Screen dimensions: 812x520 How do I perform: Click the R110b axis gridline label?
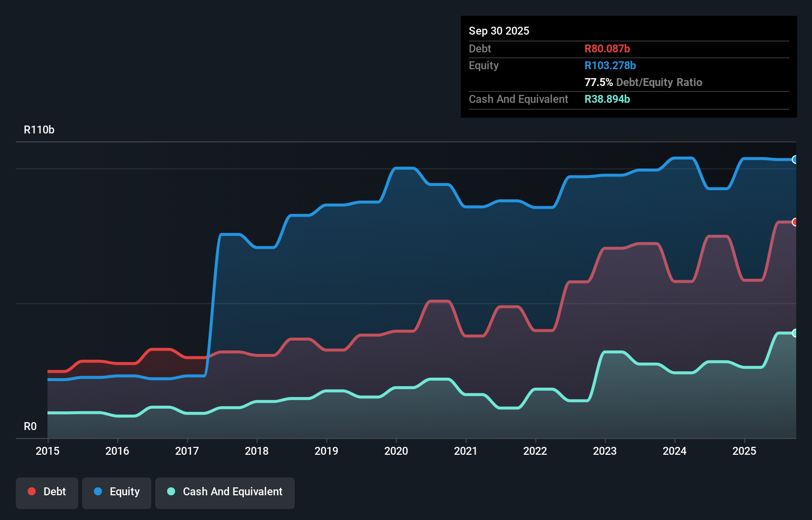click(x=39, y=130)
